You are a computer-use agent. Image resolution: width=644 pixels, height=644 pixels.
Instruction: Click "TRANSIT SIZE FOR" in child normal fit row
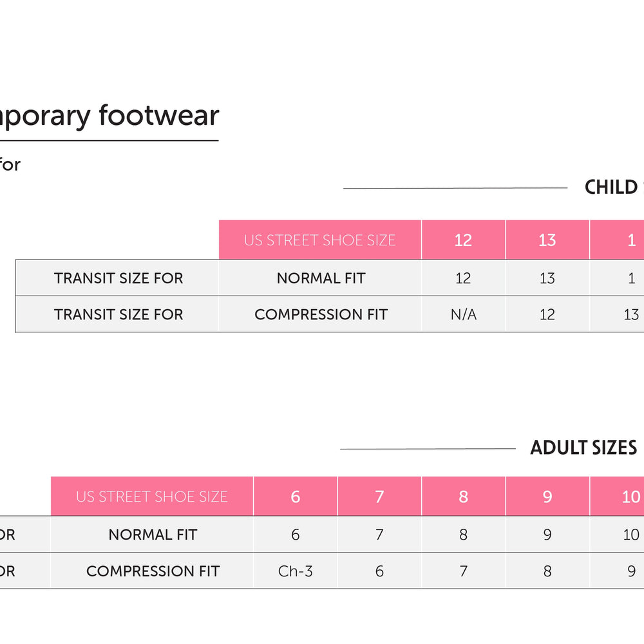tap(118, 278)
